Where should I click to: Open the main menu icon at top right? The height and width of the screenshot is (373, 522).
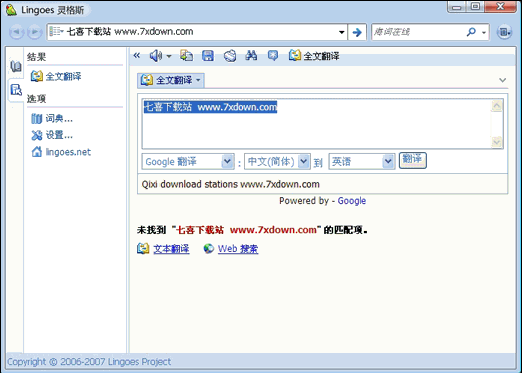(504, 32)
